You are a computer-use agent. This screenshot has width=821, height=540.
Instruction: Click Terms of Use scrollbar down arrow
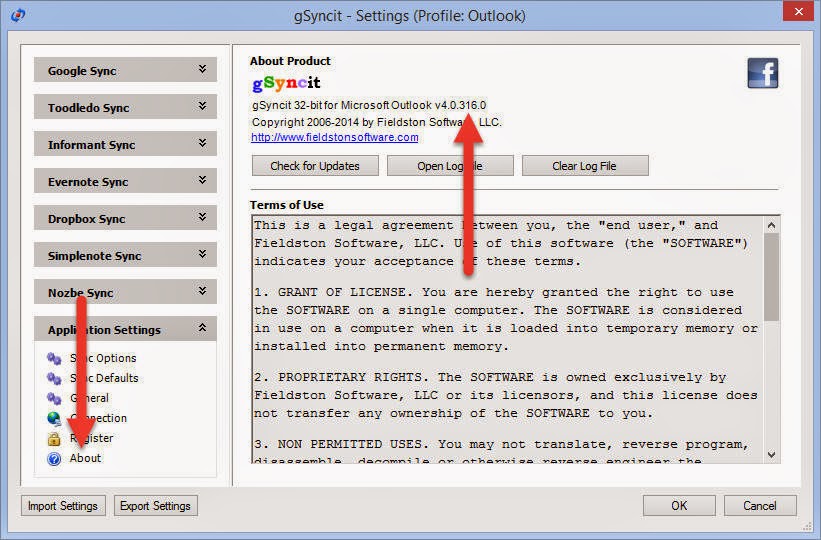[x=771, y=454]
